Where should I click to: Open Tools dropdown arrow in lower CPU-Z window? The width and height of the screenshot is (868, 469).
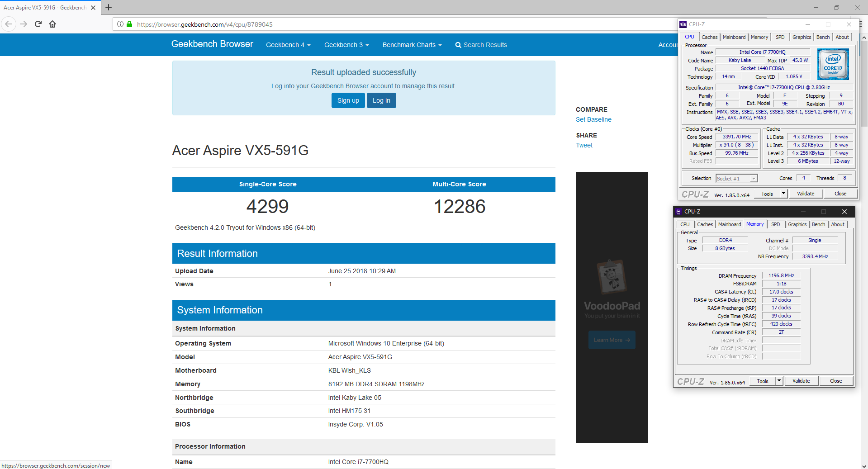point(779,381)
